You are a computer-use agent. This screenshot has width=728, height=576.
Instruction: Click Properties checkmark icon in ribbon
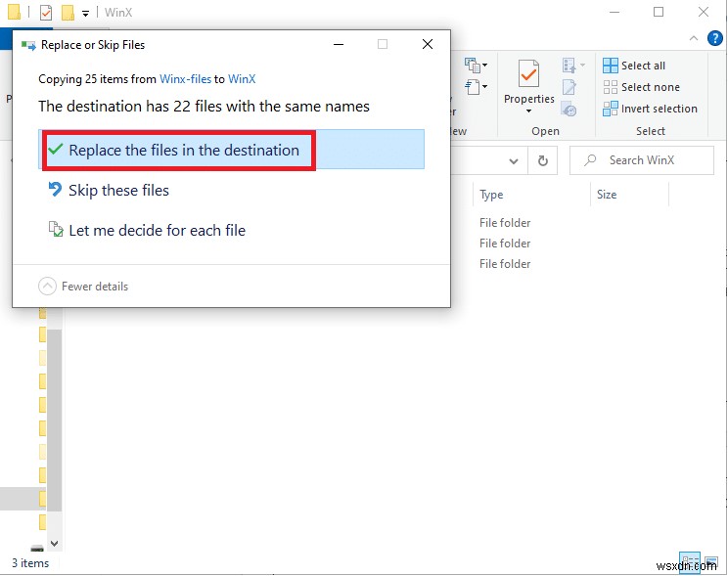click(528, 73)
